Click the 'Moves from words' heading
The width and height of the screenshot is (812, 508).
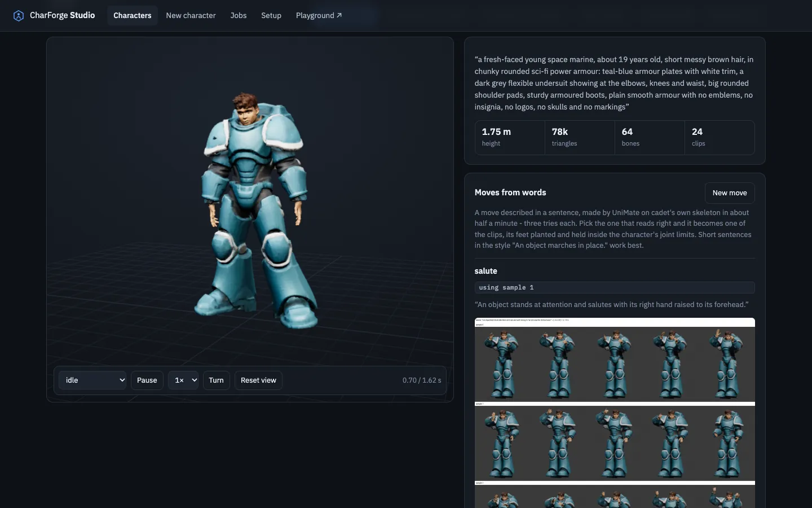(x=510, y=192)
